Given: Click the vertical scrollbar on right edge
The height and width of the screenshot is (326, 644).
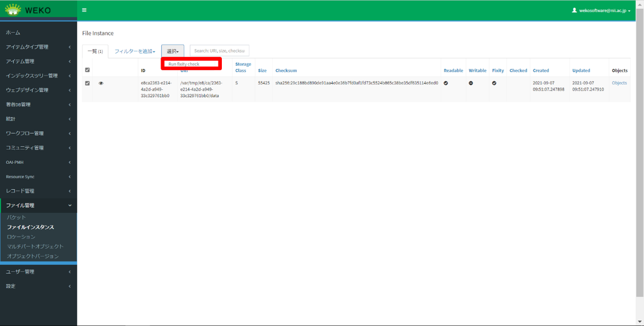Looking at the screenshot, I should (x=640, y=165).
